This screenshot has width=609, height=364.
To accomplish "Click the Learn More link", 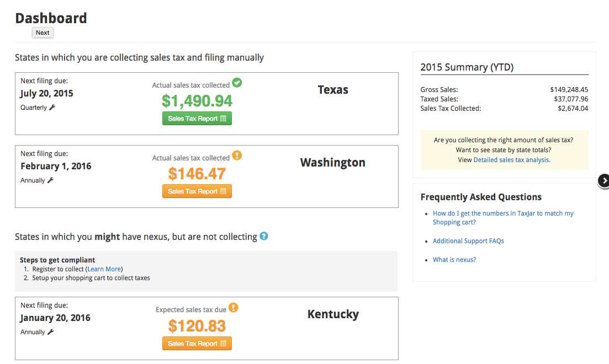I will pyautogui.click(x=104, y=269).
